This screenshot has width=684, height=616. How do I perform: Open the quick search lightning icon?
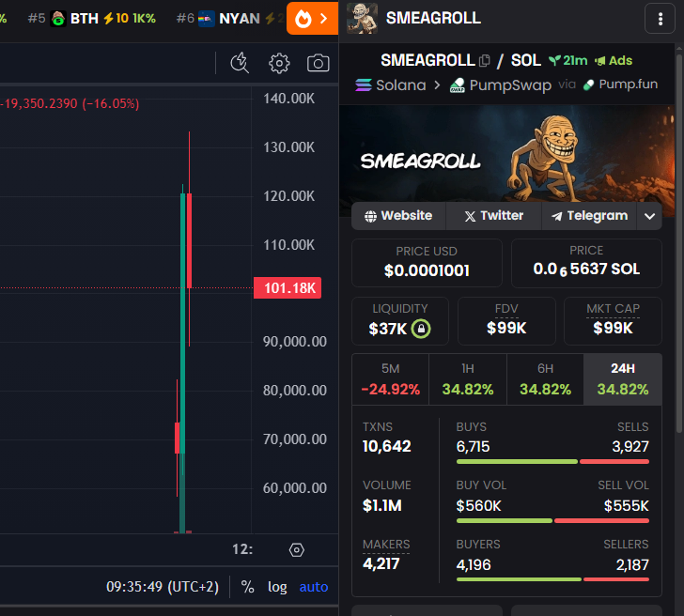pyautogui.click(x=240, y=63)
